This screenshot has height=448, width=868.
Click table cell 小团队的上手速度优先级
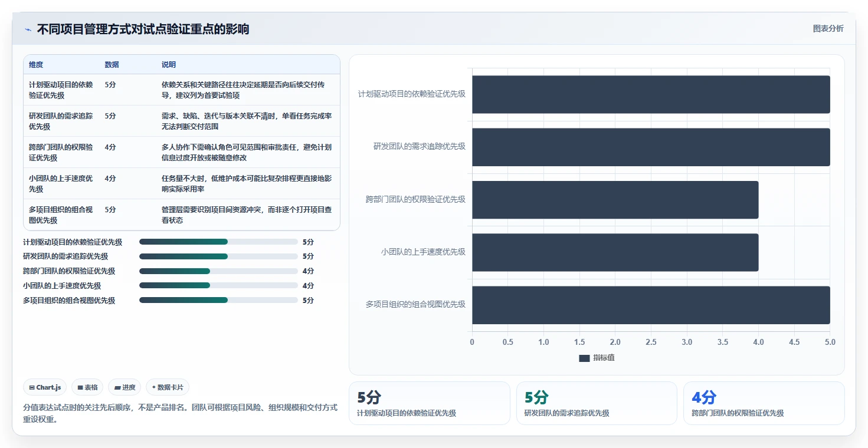(61, 183)
